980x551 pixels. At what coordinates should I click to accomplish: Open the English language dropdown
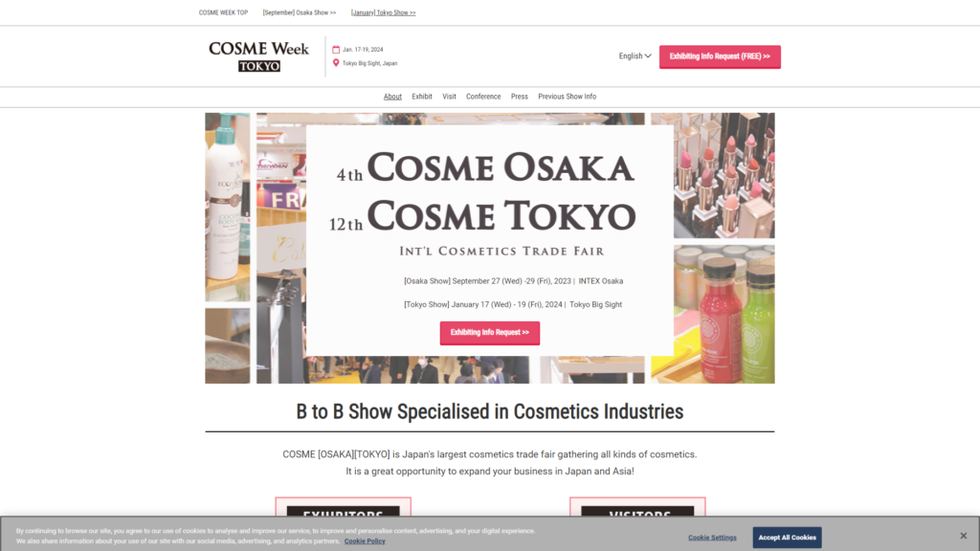[x=635, y=56]
